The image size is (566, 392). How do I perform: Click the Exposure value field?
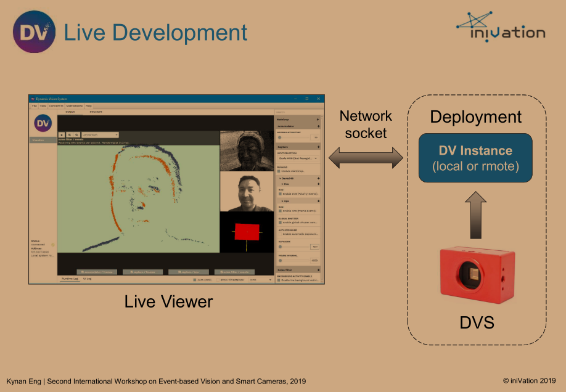(315, 247)
